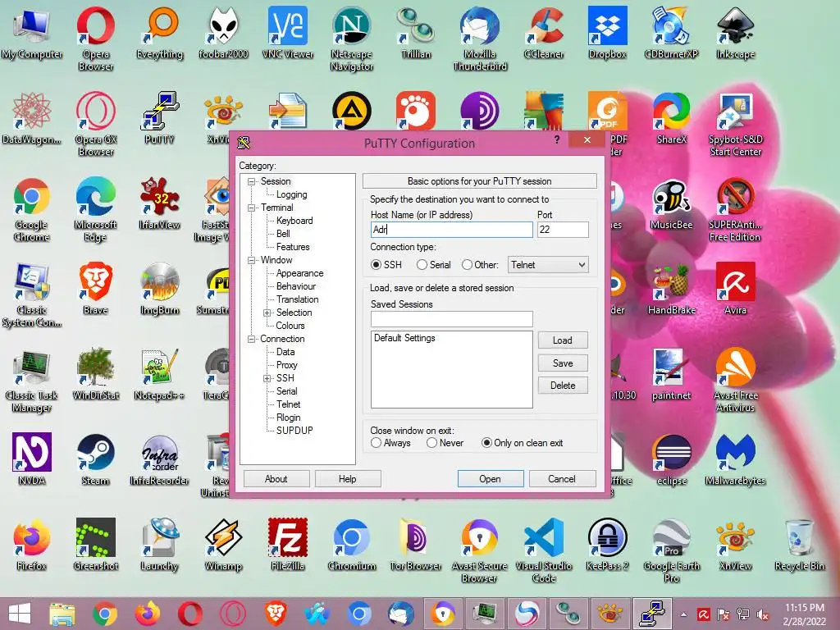The image size is (840, 630).
Task: Select Appearance in the category tree
Action: pos(299,273)
